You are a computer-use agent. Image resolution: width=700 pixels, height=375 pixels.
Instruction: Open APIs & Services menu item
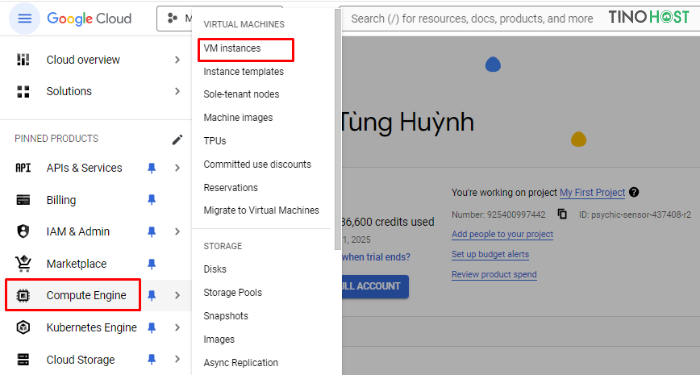(x=84, y=168)
